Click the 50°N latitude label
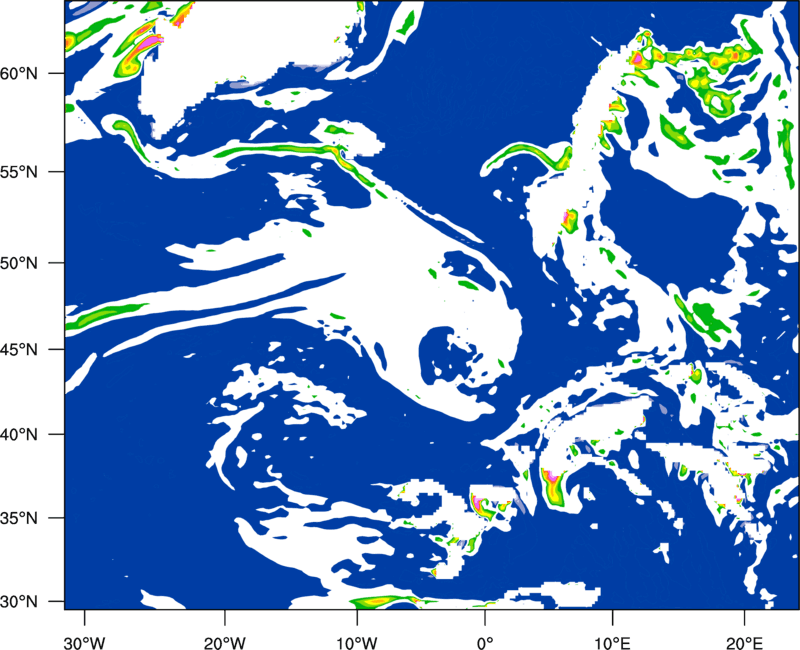 [19, 263]
